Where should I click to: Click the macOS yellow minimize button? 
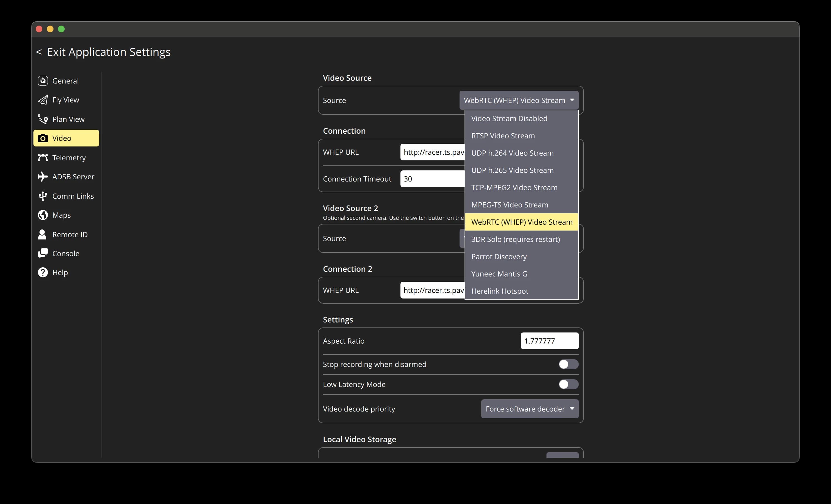(50, 29)
